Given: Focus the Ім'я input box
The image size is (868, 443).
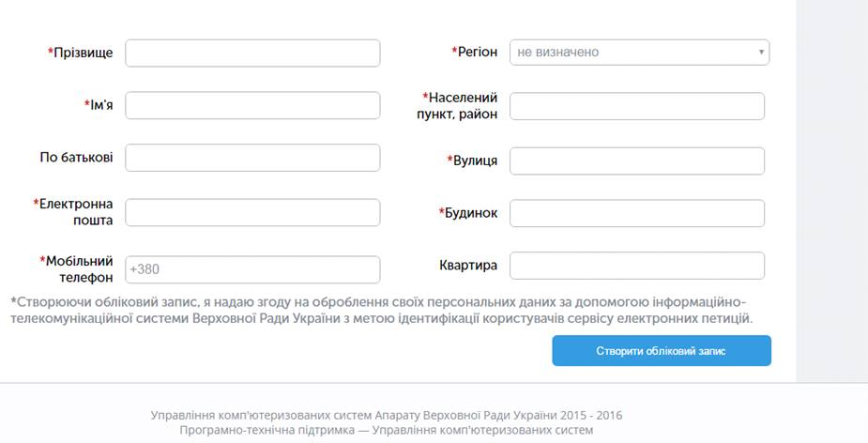Looking at the screenshot, I should click(x=252, y=105).
